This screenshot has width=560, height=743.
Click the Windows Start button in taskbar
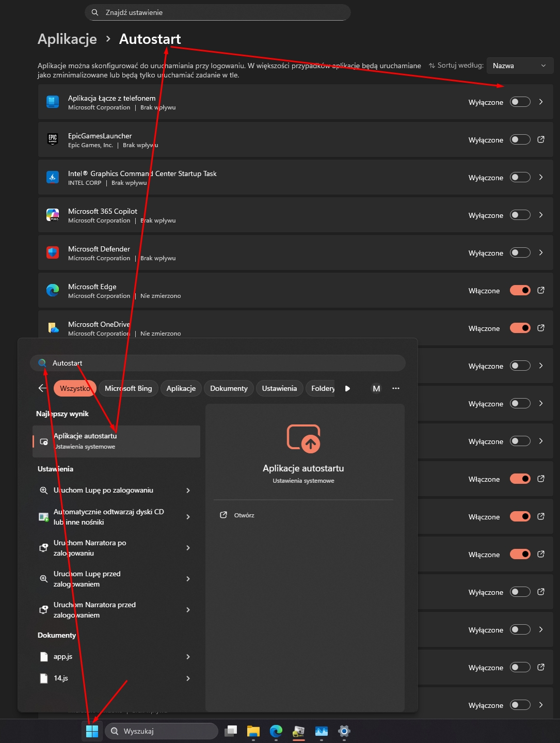pos(92,731)
